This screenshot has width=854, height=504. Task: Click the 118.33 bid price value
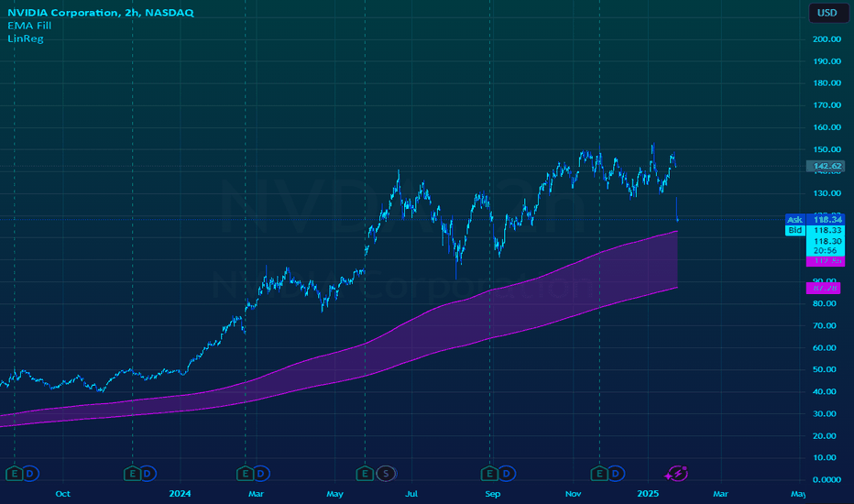827,231
